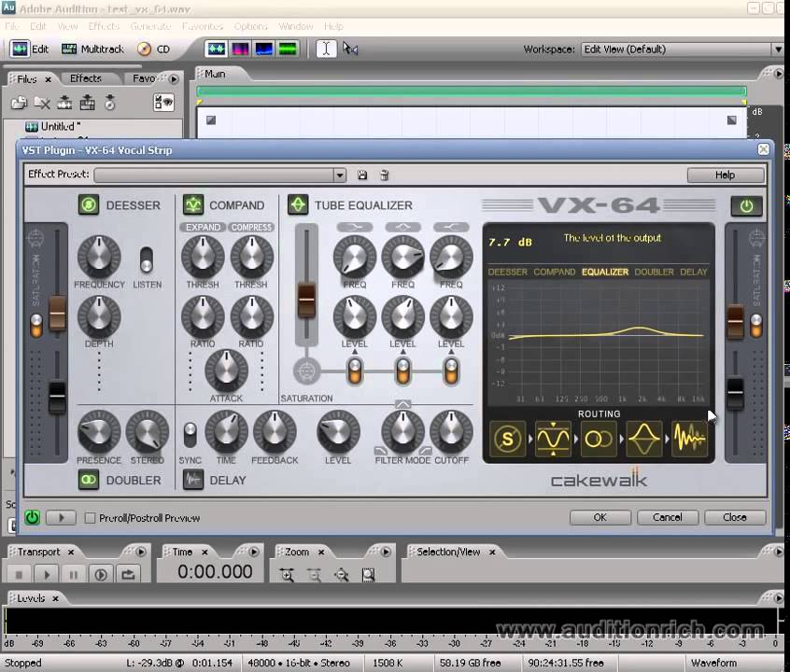Select the spectral frequency display icon

pyautogui.click(x=240, y=49)
